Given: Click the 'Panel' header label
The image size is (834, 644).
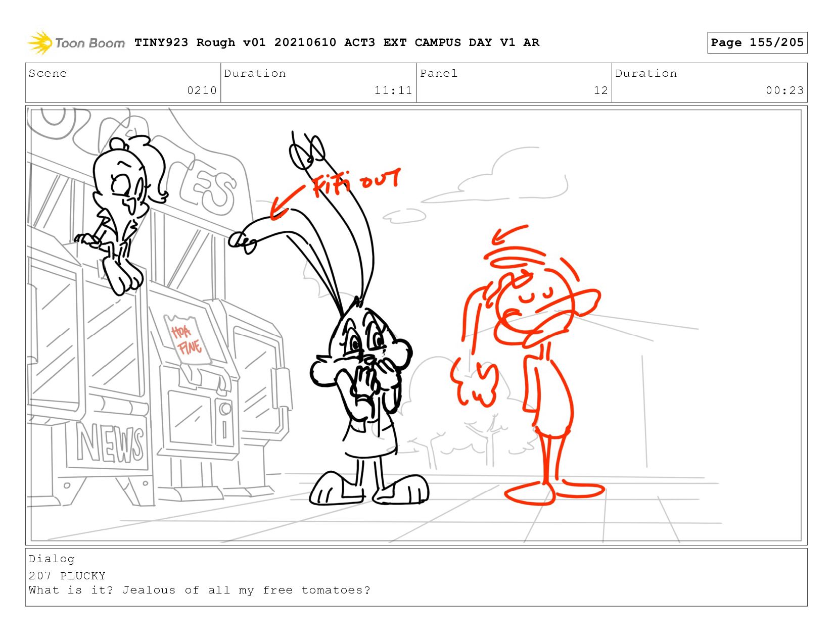Looking at the screenshot, I should click(439, 73).
